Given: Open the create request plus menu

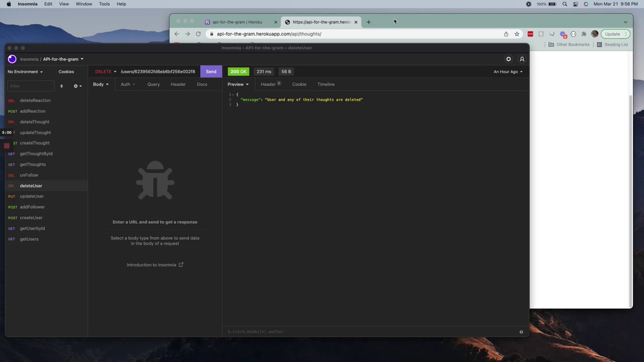Looking at the screenshot, I should (x=77, y=86).
